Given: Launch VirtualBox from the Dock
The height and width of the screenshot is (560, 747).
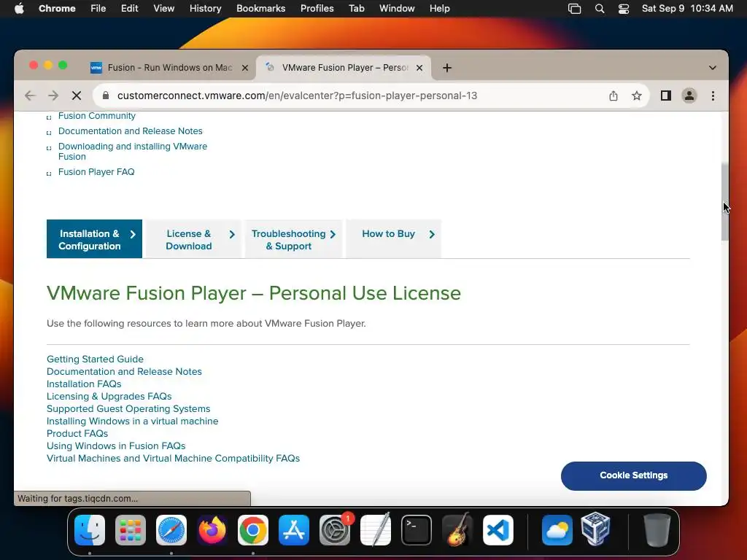Looking at the screenshot, I should click(x=595, y=529).
